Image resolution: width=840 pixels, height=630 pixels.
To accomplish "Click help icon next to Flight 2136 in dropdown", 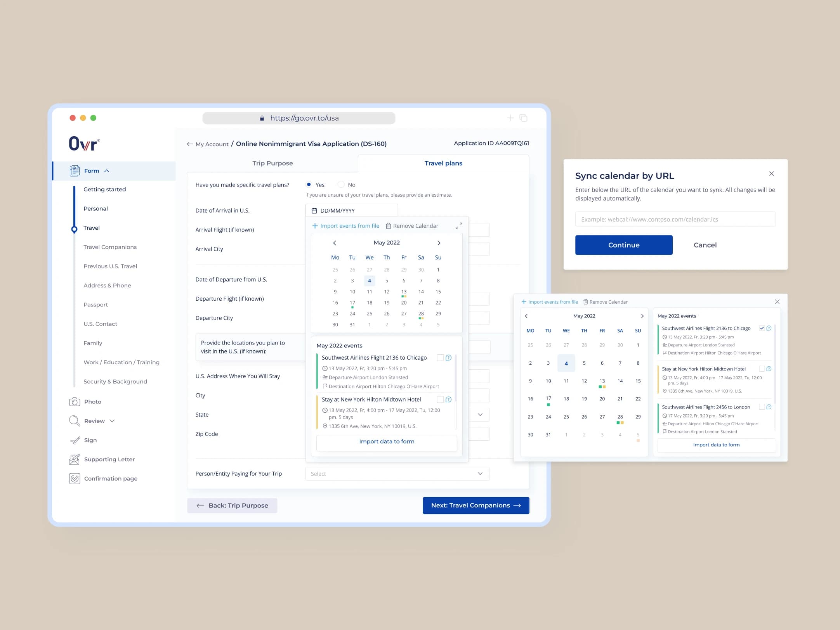I will click(448, 358).
